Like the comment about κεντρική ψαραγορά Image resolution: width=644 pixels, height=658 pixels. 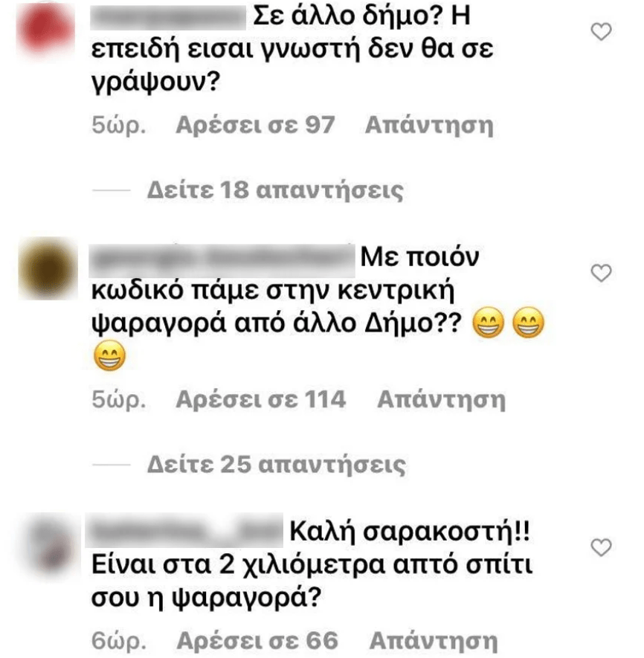tap(601, 273)
